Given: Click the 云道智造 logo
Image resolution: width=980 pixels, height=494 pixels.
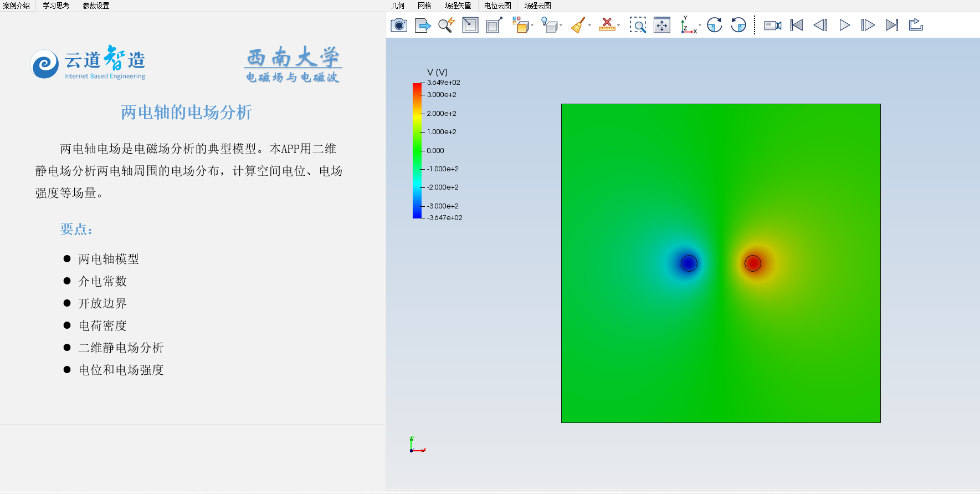Looking at the screenshot, I should (x=88, y=63).
